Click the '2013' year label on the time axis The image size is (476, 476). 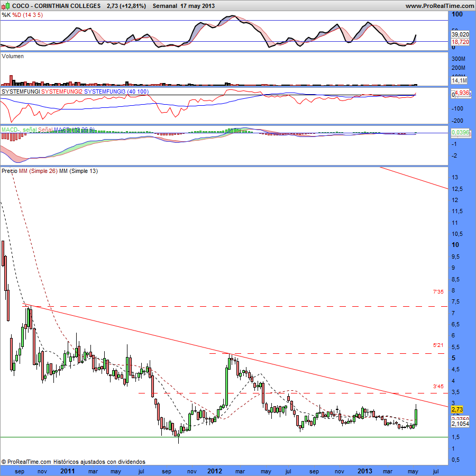click(364, 471)
